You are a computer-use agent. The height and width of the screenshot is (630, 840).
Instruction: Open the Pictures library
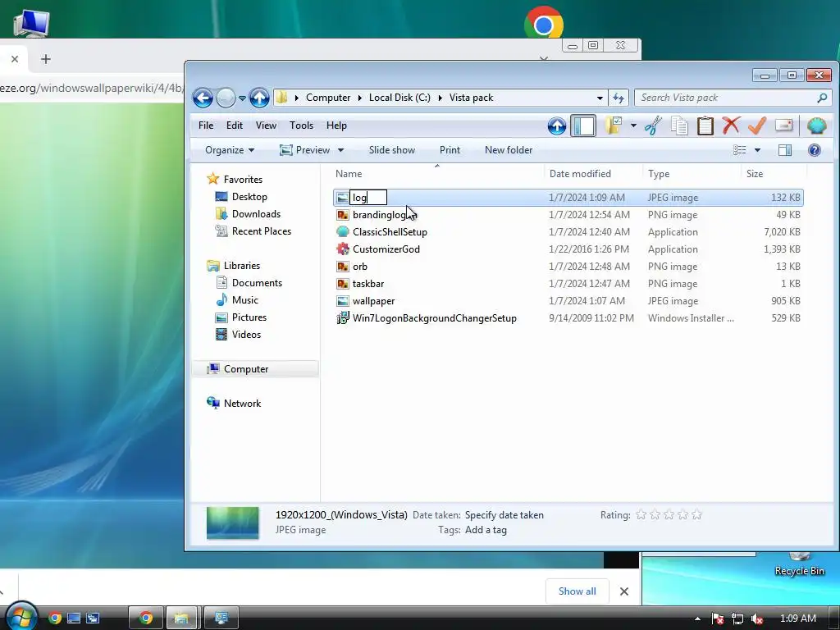point(249,317)
